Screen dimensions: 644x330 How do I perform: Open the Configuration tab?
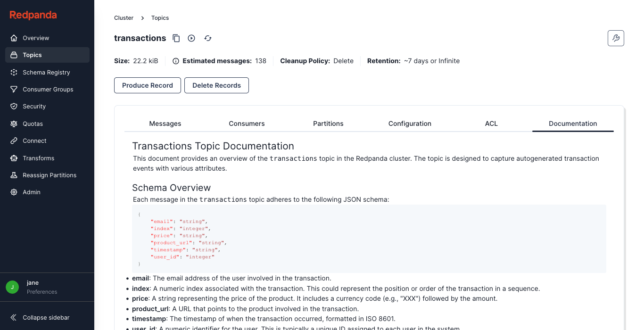point(410,124)
